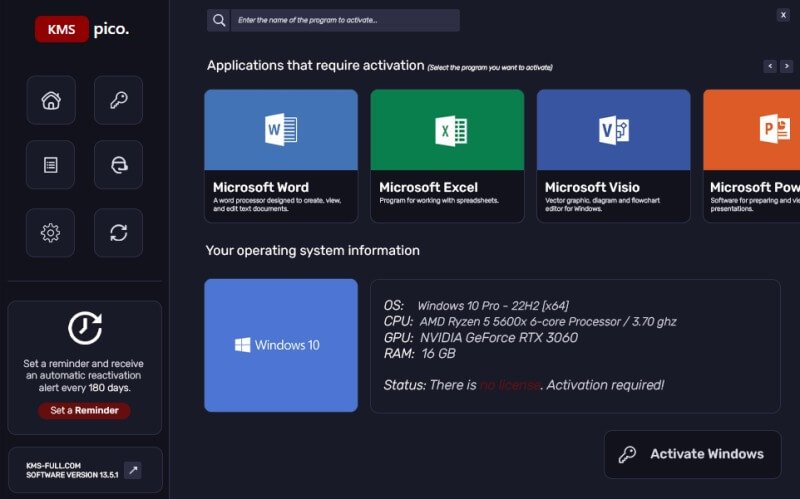Click the magnifier search icon
The width and height of the screenshot is (800, 499).
pos(218,20)
